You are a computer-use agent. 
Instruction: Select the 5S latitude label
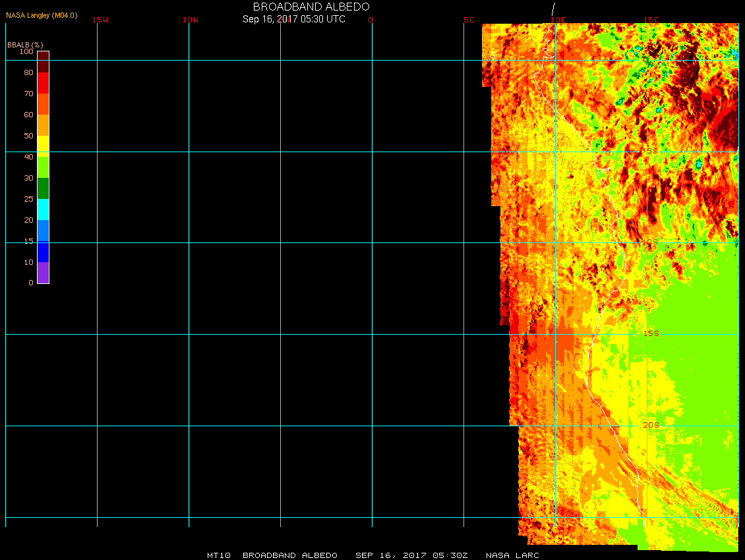tap(651, 151)
